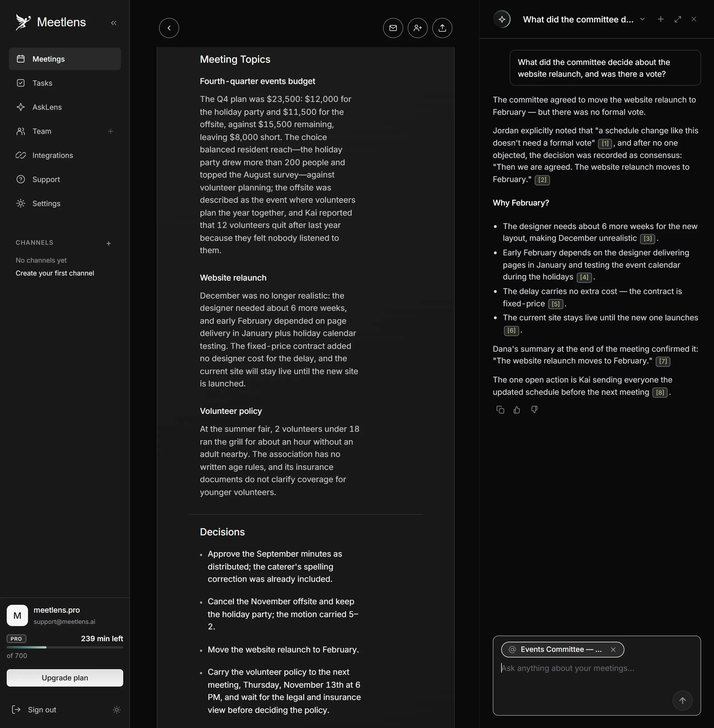Open Integrations in the sidebar
This screenshot has width=714, height=728.
coord(65,155)
